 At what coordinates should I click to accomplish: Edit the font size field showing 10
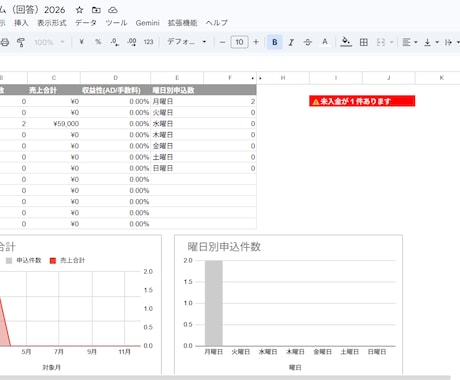239,42
